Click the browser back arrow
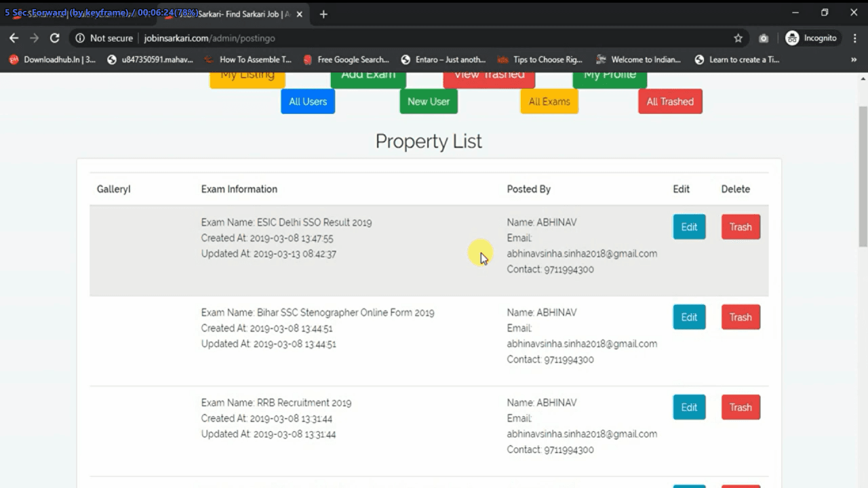The image size is (868, 488). (14, 38)
